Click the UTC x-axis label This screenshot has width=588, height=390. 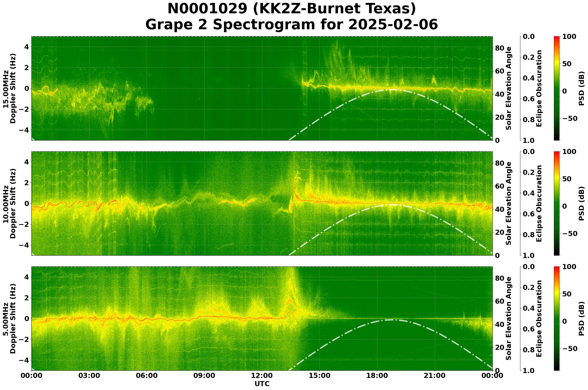tap(262, 384)
